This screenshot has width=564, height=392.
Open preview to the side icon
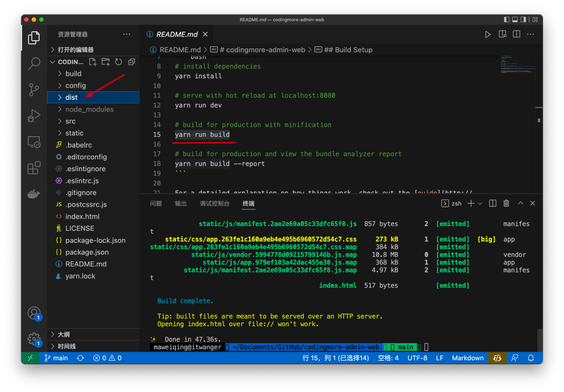click(502, 34)
